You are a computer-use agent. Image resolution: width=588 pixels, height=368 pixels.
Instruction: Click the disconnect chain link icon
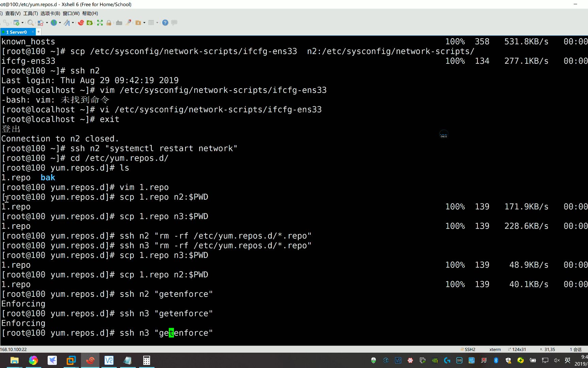[6, 23]
